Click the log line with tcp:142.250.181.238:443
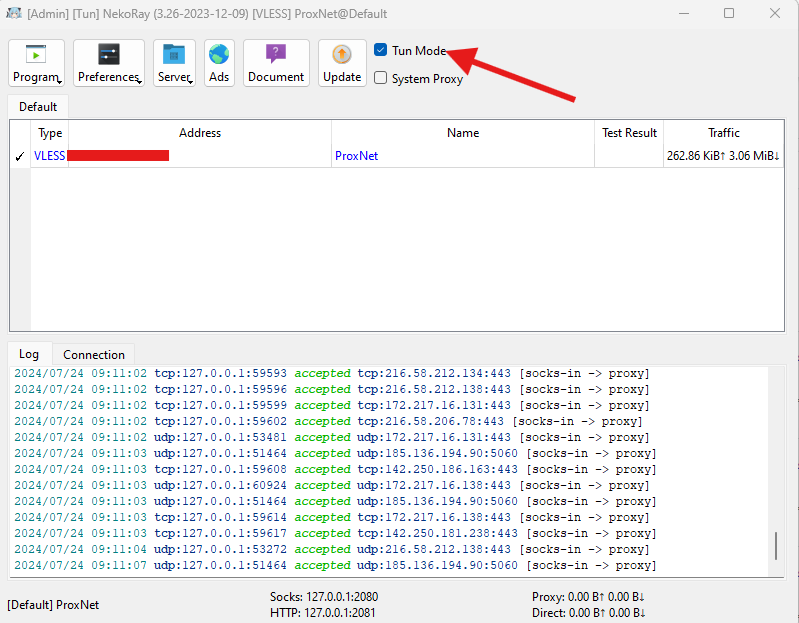 (335, 533)
